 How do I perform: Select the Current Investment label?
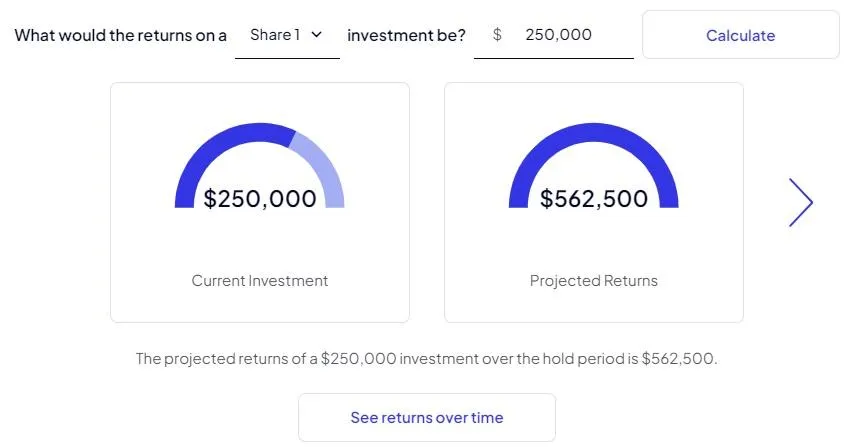point(259,281)
